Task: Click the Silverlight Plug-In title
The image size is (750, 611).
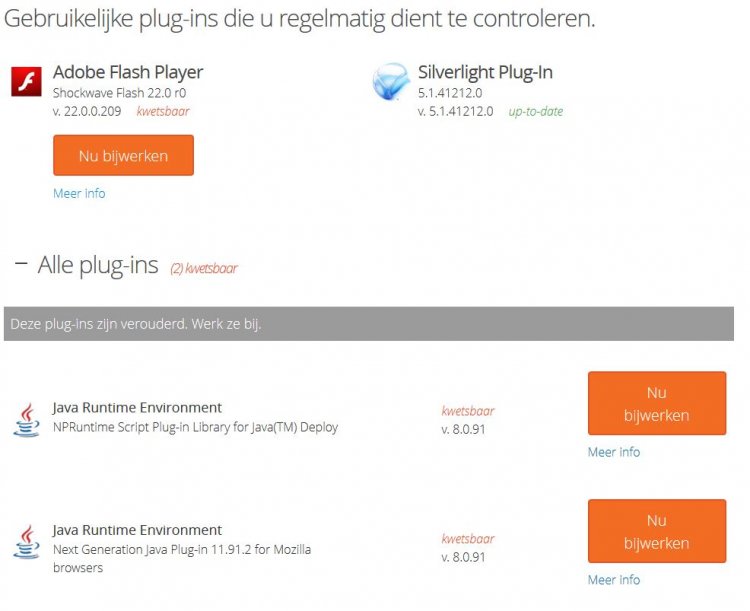Action: (485, 72)
